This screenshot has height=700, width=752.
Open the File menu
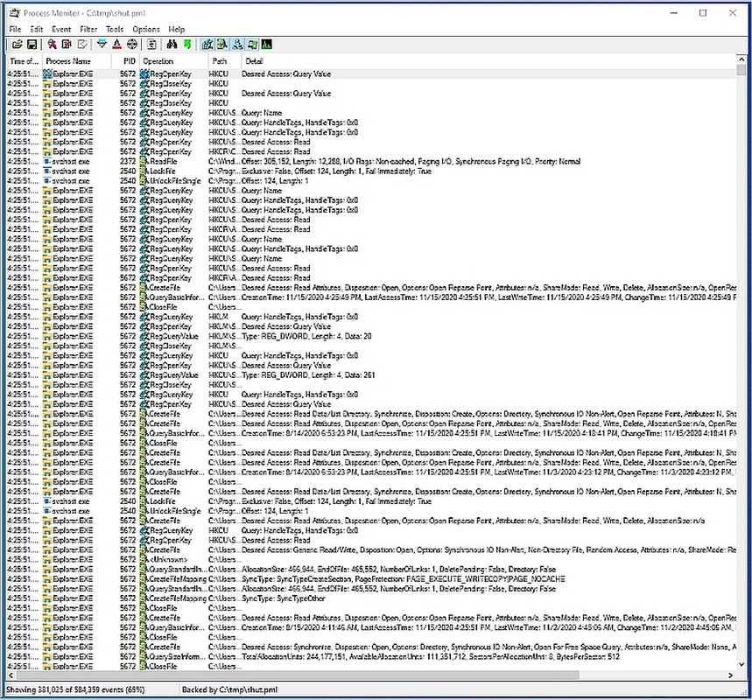[16, 29]
